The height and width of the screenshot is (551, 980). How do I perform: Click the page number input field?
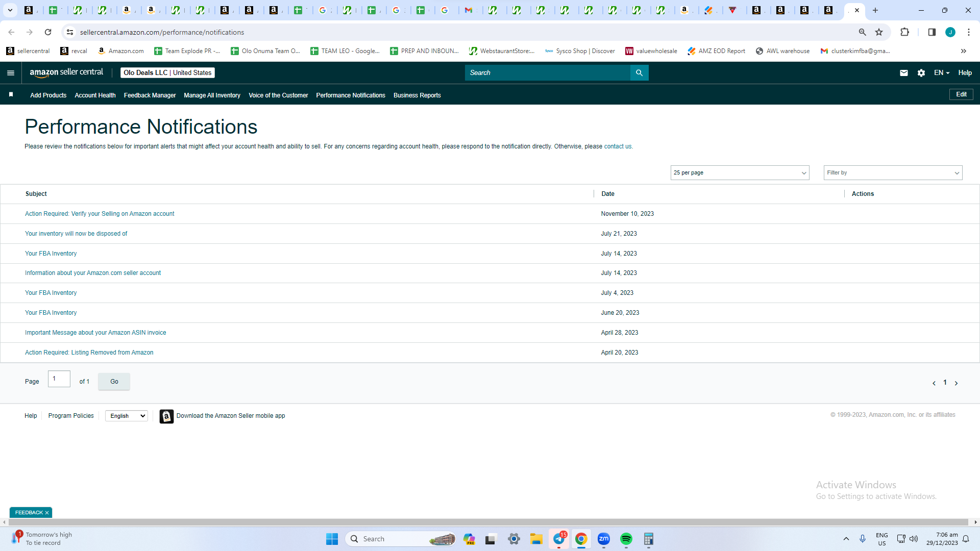[59, 379]
